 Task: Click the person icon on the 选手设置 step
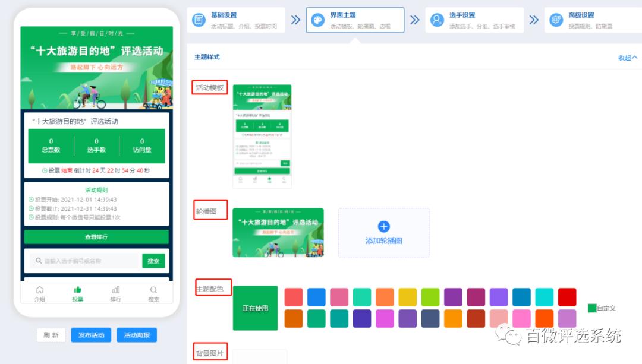(x=436, y=19)
